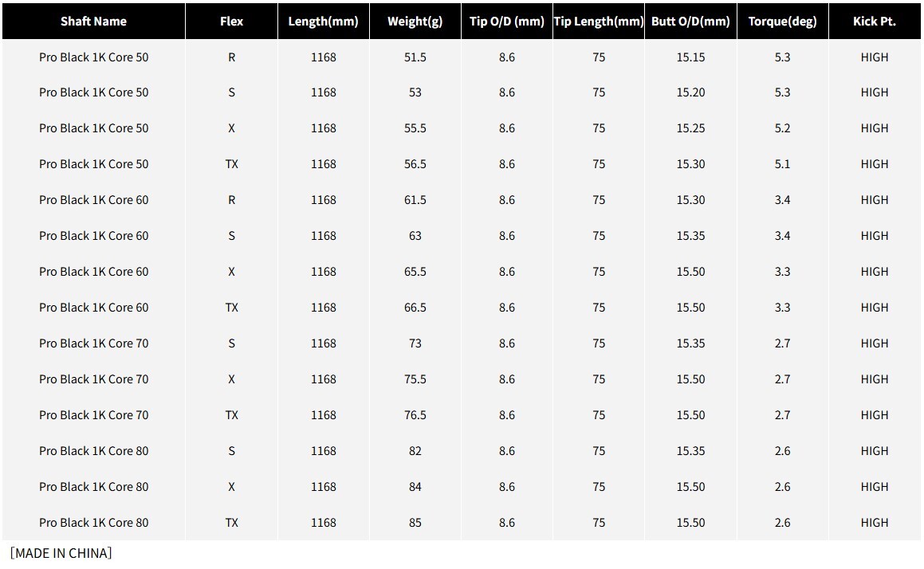924x569 pixels.
Task: Click the Tip O/D (mm) header
Action: coord(507,22)
